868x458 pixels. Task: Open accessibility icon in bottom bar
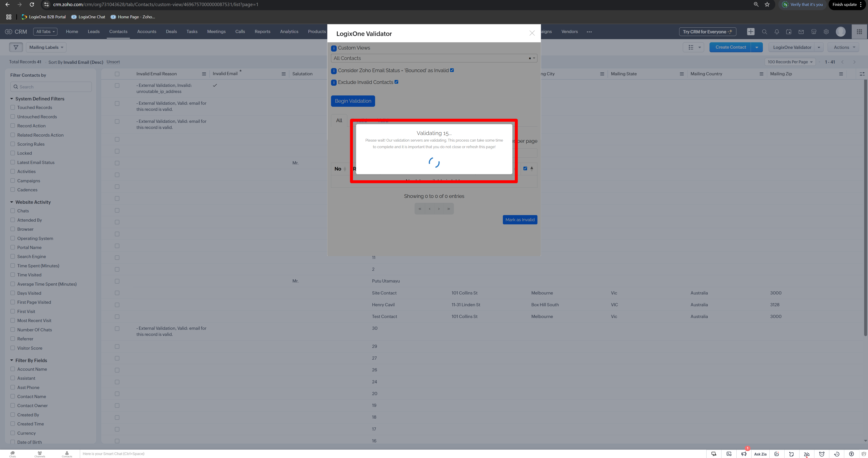851,454
